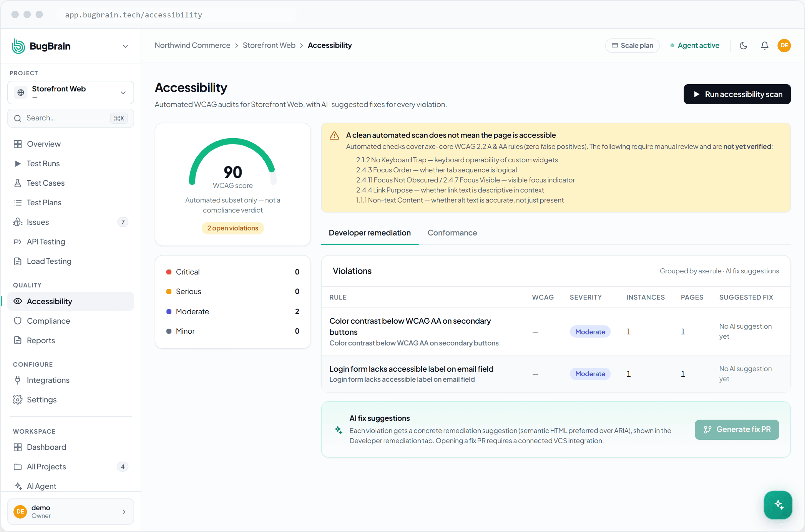Click the Test Runs play icon

18,164
